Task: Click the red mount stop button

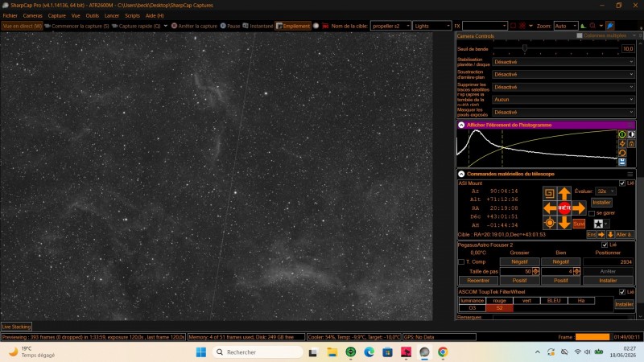Action: coord(564,208)
